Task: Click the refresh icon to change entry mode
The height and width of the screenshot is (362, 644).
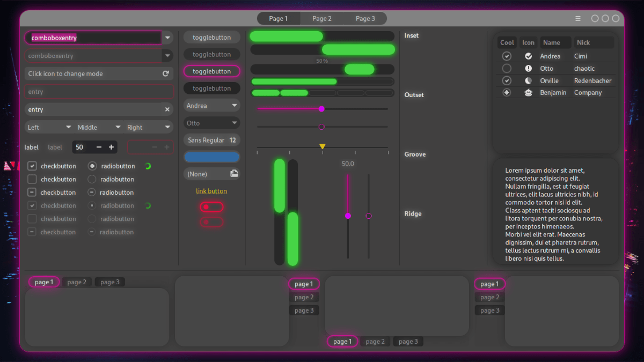Action: coord(167,73)
